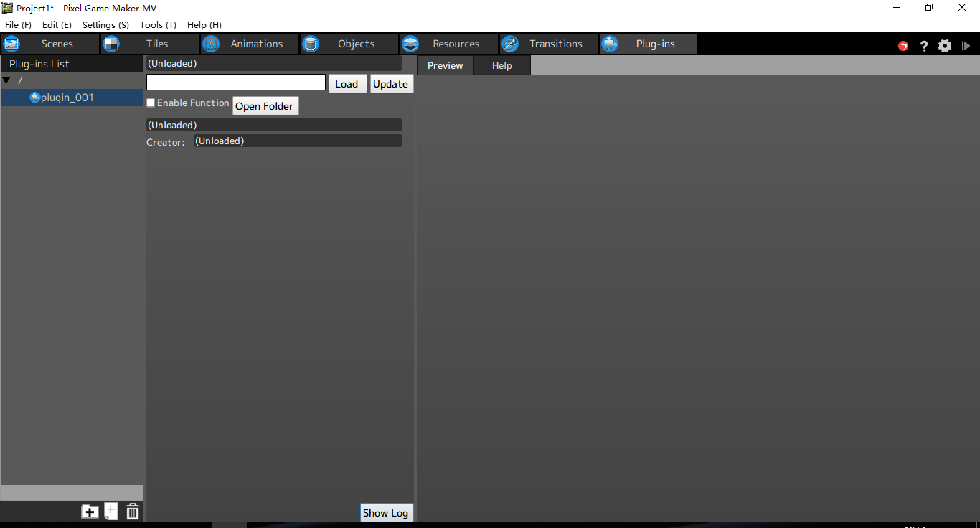The height and width of the screenshot is (528, 980).
Task: Click the red undo arrow icon
Action: [x=903, y=46]
